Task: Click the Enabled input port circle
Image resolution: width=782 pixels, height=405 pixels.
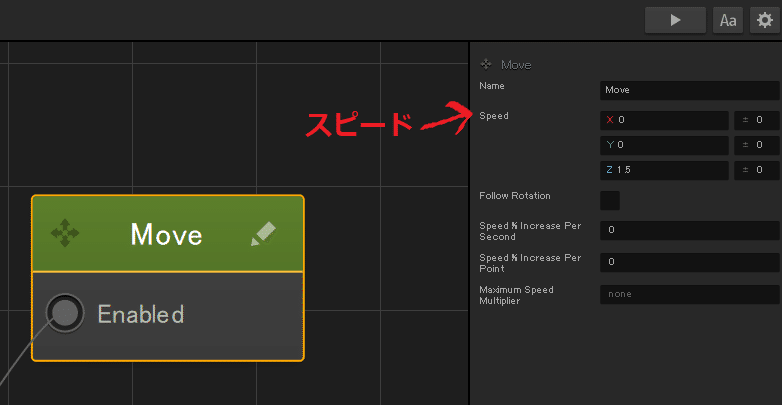Action: pos(65,314)
